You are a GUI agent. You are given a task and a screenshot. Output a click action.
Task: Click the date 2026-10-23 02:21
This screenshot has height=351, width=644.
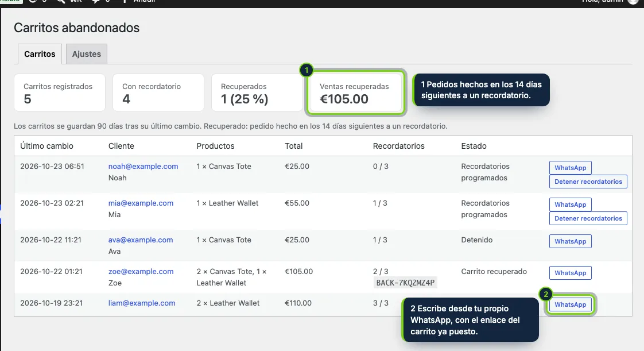click(x=52, y=203)
